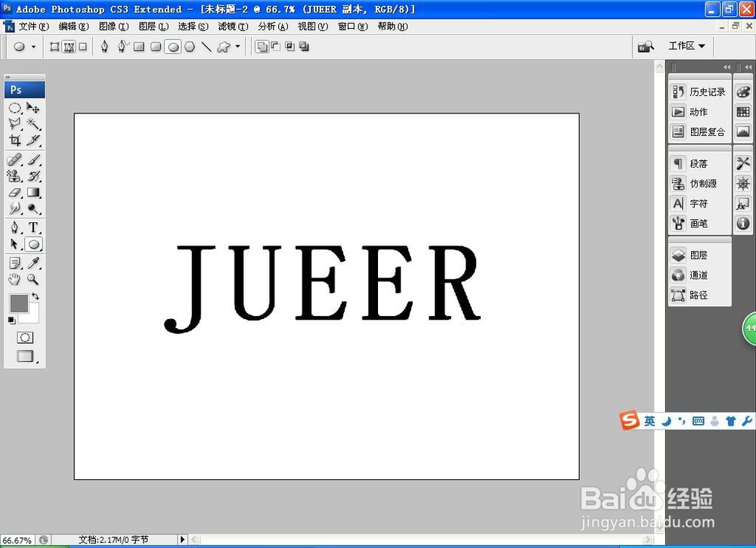Viewport: 756px width, 548px height.
Task: Enable Shape layers mode in options bar
Action: pyautogui.click(x=54, y=47)
